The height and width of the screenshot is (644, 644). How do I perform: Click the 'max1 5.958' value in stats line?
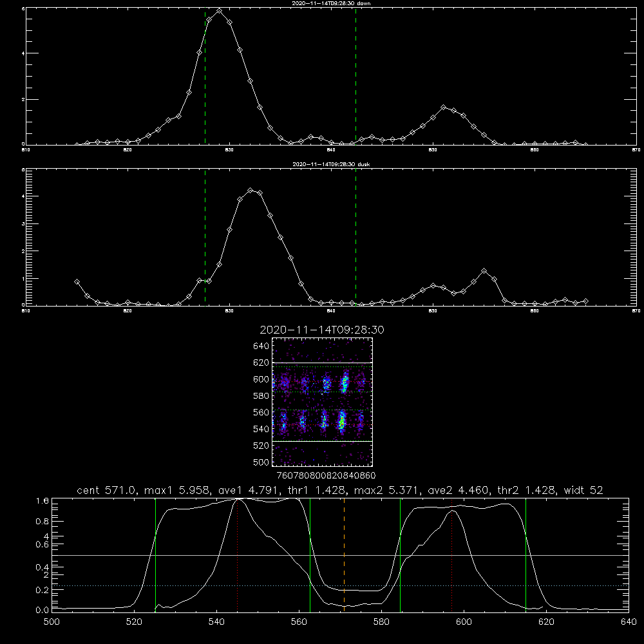coord(178,490)
